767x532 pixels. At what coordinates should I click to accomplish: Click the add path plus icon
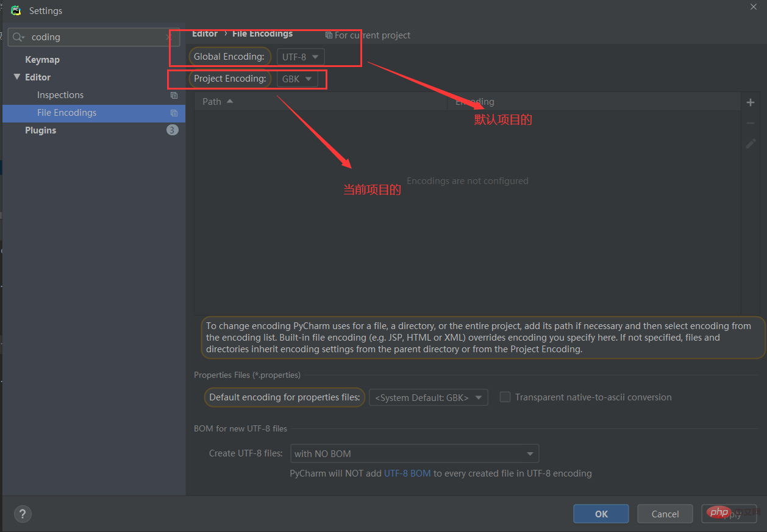[x=751, y=102]
